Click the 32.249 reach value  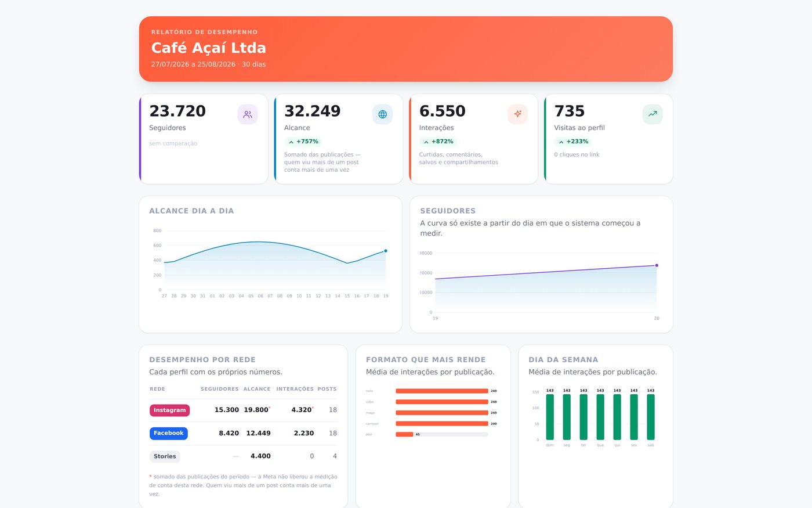coord(313,111)
